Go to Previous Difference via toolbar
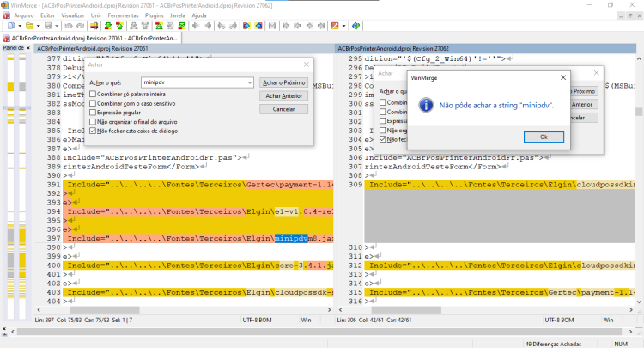The height and width of the screenshot is (348, 644). click(119, 26)
